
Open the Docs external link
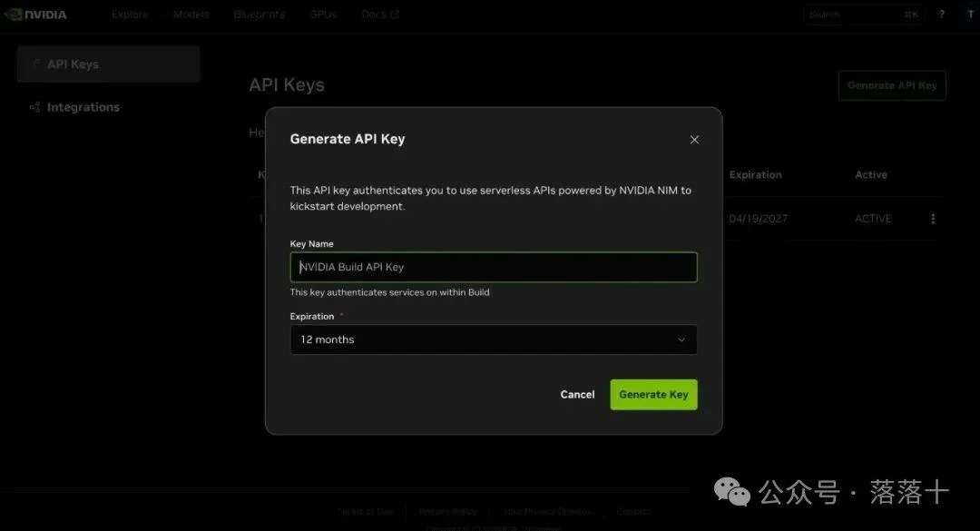[380, 15]
